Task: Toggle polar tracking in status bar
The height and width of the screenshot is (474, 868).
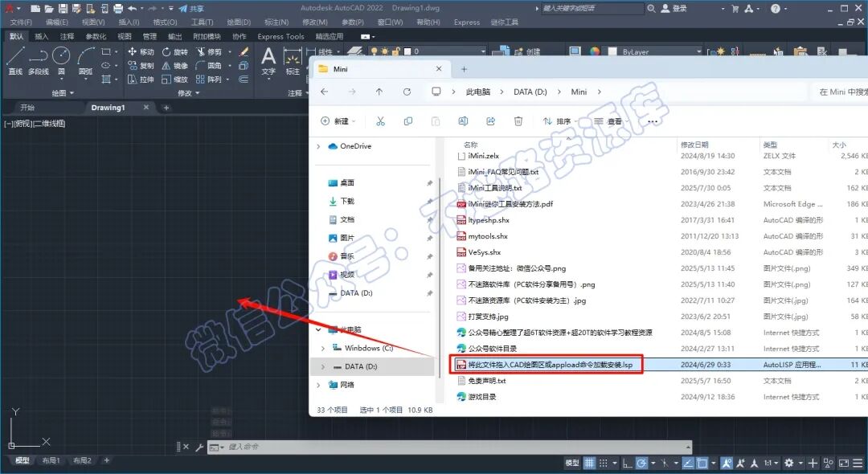Action: [x=641, y=463]
